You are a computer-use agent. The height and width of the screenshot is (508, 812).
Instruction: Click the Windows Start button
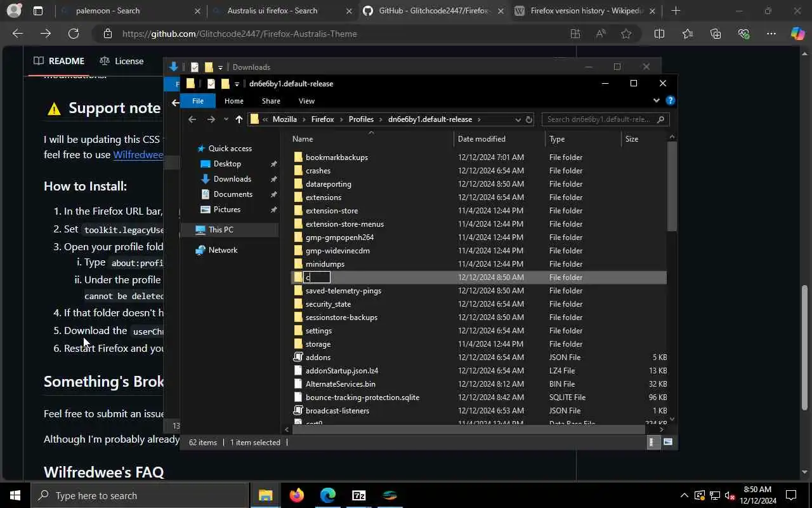point(15,495)
